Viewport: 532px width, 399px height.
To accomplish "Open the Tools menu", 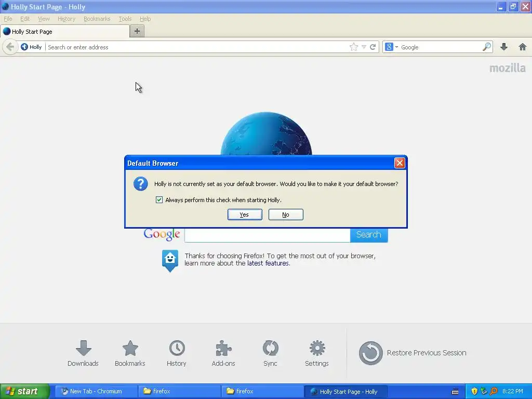I will coord(125,19).
